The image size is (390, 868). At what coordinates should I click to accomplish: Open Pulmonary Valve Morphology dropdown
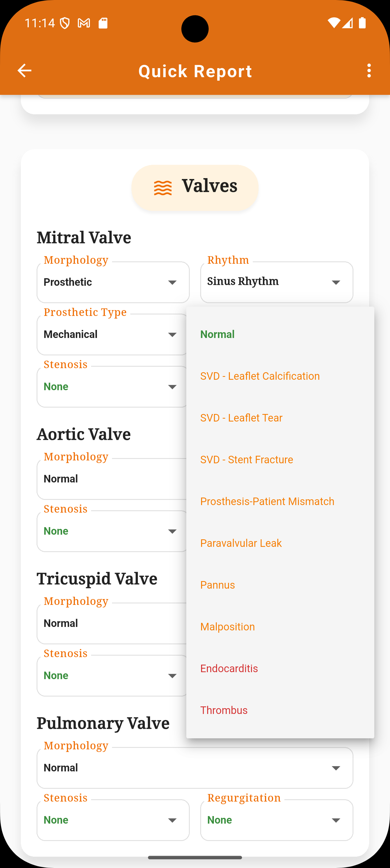[x=195, y=768]
